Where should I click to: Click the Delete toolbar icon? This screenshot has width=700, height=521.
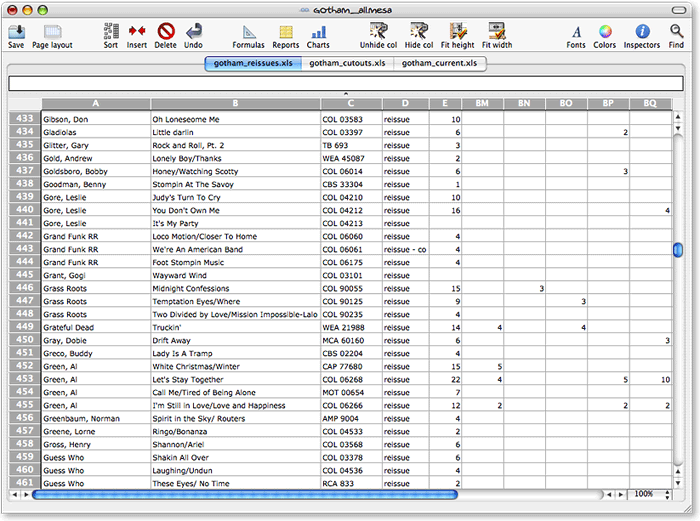coord(166,31)
